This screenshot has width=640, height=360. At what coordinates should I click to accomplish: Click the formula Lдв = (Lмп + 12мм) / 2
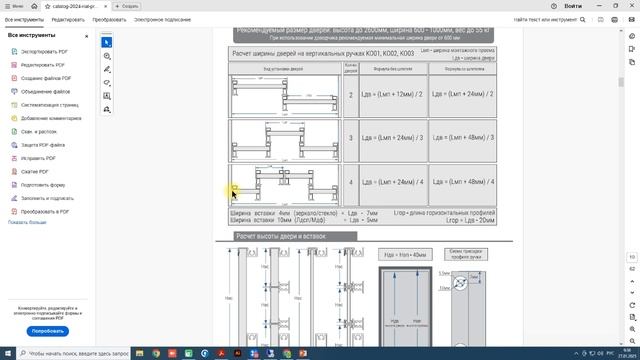[392, 94]
